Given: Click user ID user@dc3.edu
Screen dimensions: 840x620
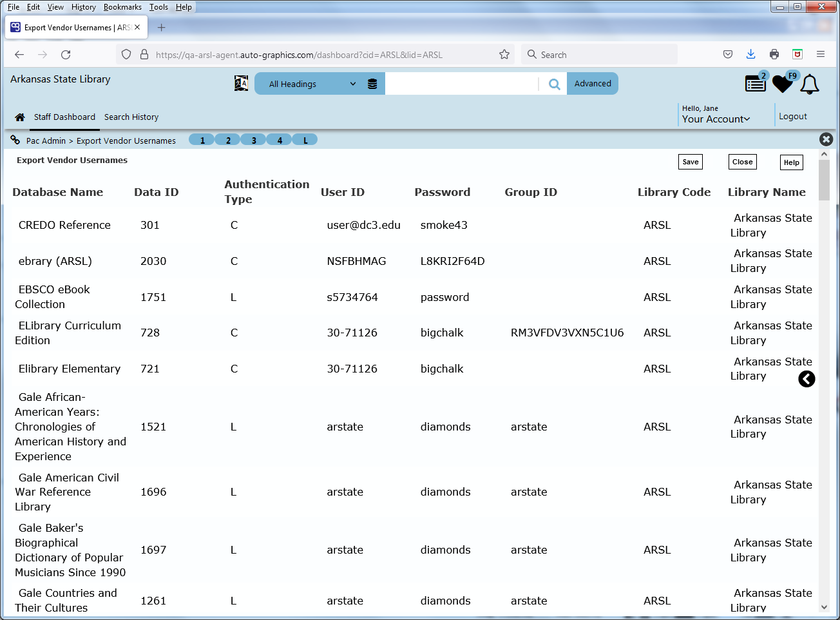Looking at the screenshot, I should (364, 225).
